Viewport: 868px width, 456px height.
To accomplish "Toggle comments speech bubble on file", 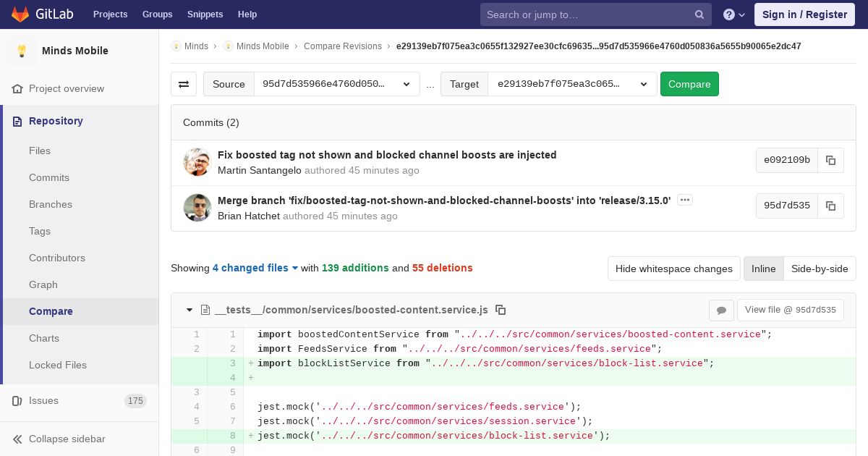I will (721, 310).
